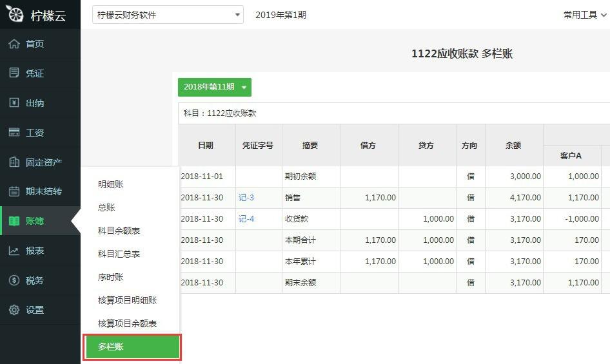
Task: Open the 常用工具 dropdown
Action: (x=585, y=15)
